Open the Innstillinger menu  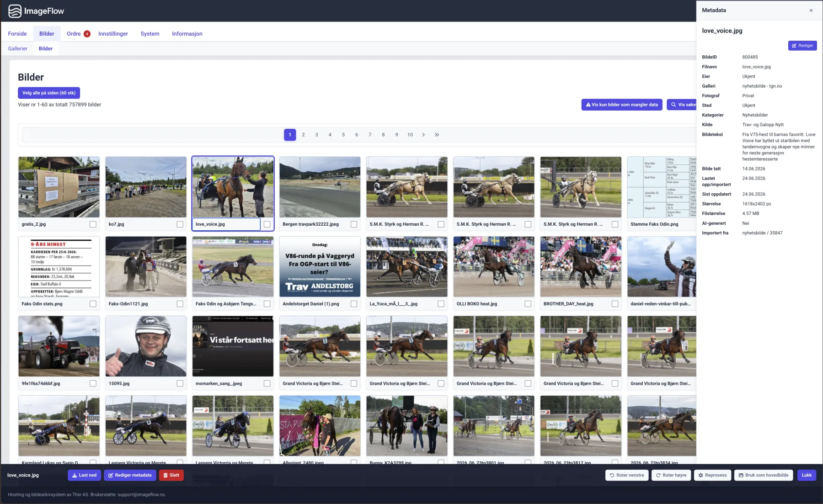coord(113,34)
